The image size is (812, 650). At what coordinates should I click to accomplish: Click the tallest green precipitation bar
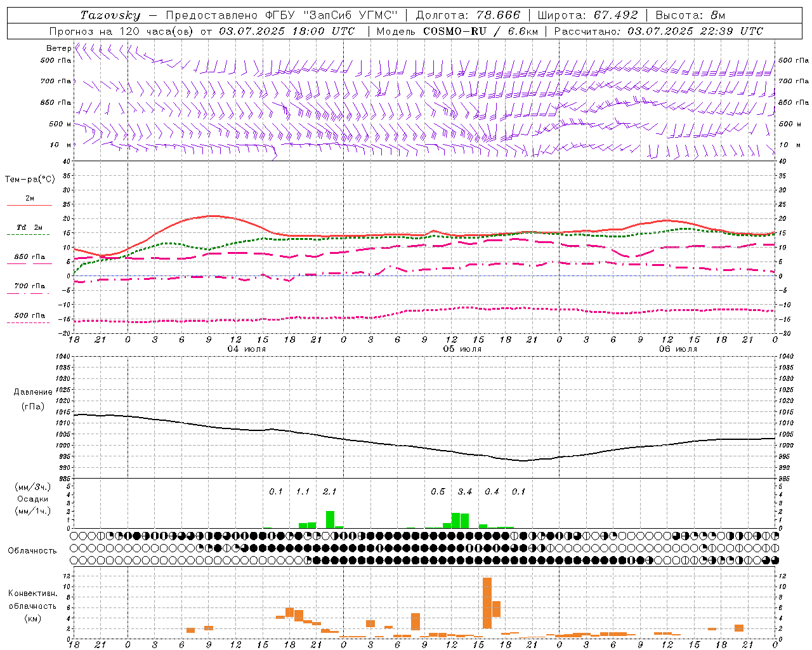click(330, 519)
